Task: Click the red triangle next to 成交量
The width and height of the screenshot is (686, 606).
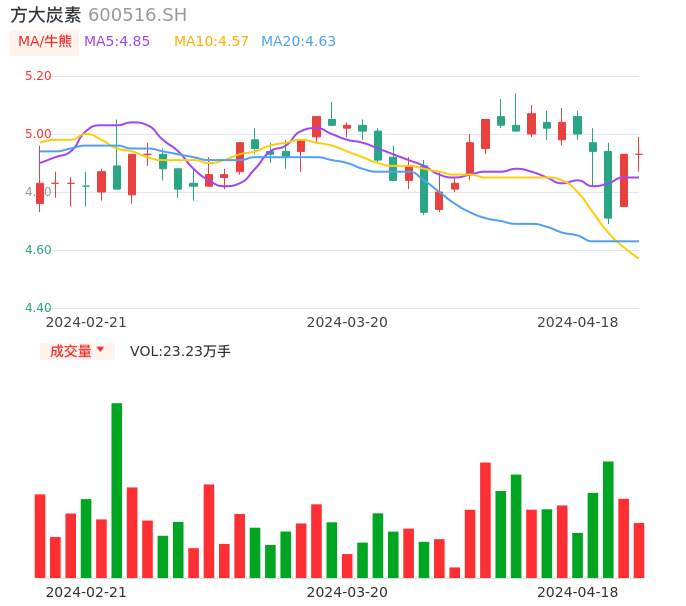Action: point(100,350)
